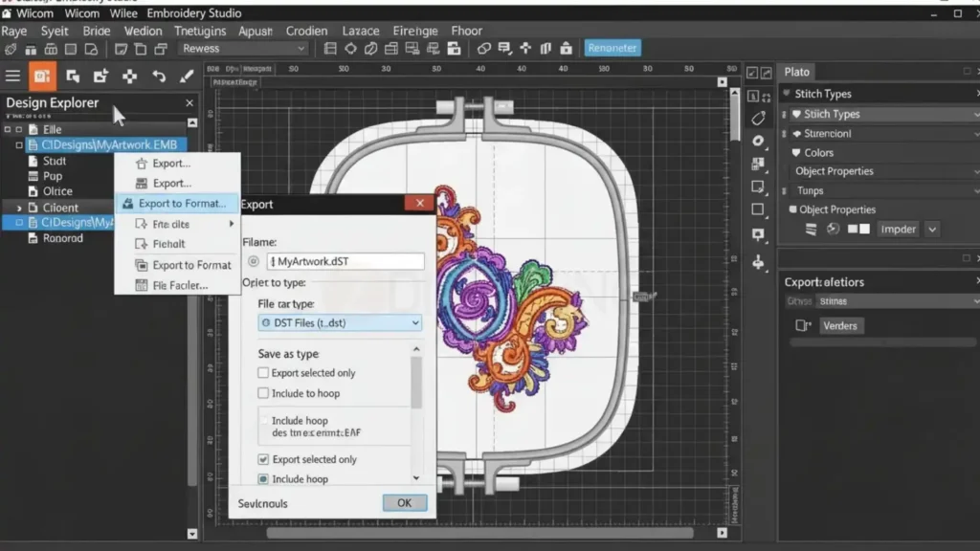Open the DST Files file type dropdown
Screen dimensions: 980x551
point(340,323)
